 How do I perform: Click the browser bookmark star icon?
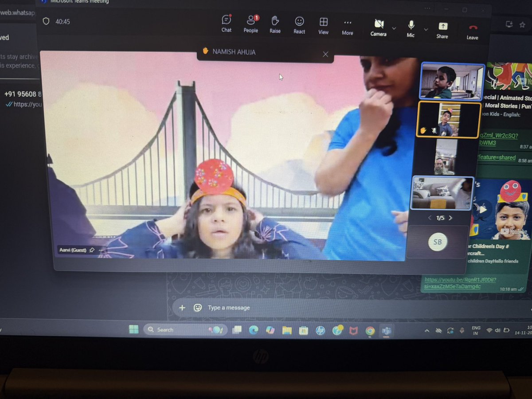coord(522,24)
